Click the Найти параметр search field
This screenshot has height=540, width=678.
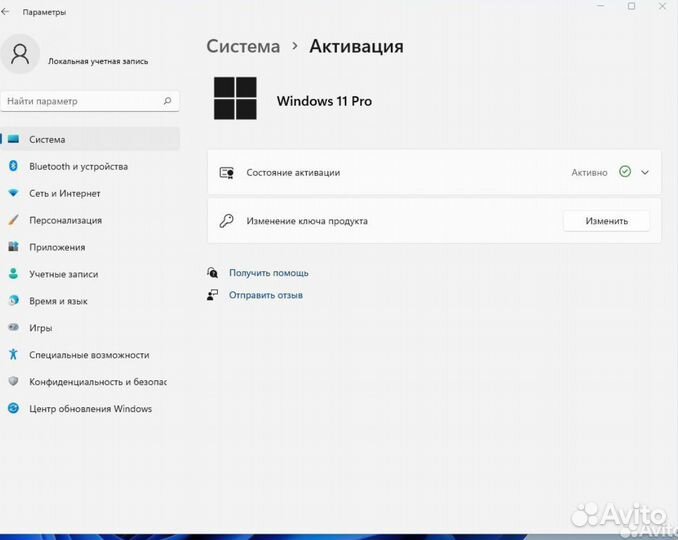pyautogui.click(x=90, y=101)
